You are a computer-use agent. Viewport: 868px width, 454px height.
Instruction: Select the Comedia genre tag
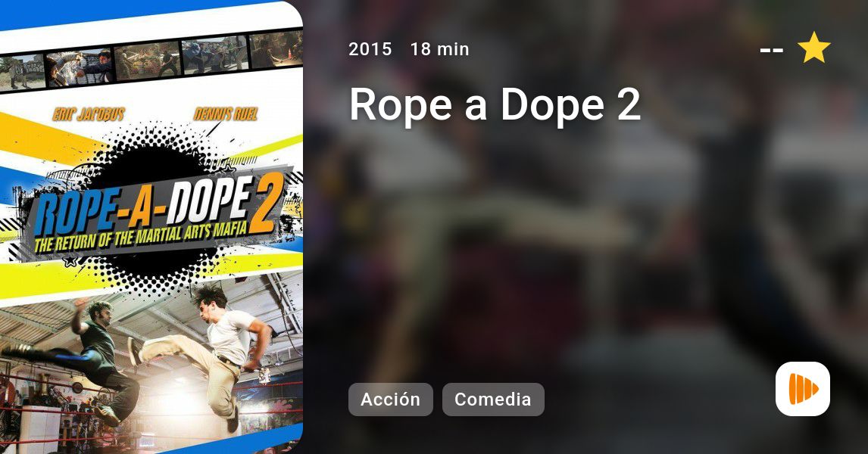493,400
